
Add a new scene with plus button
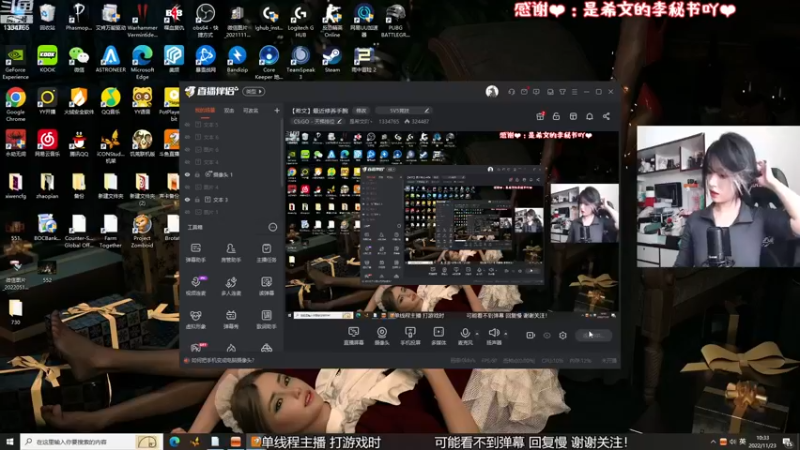(x=277, y=110)
